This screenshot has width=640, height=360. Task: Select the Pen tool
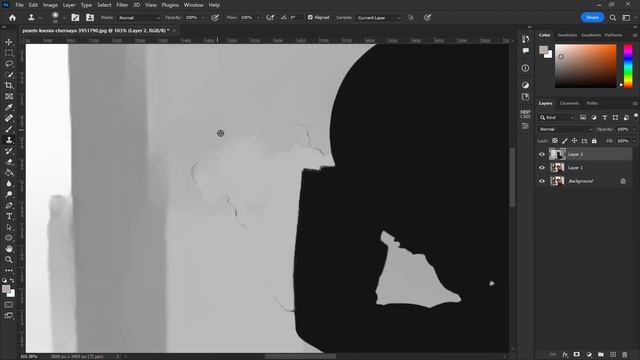coord(9,205)
